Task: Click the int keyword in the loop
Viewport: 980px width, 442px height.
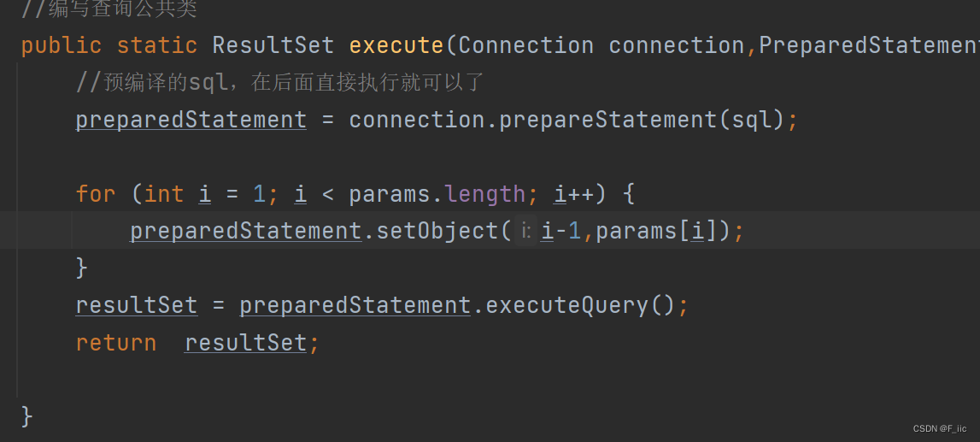Action: [163, 194]
